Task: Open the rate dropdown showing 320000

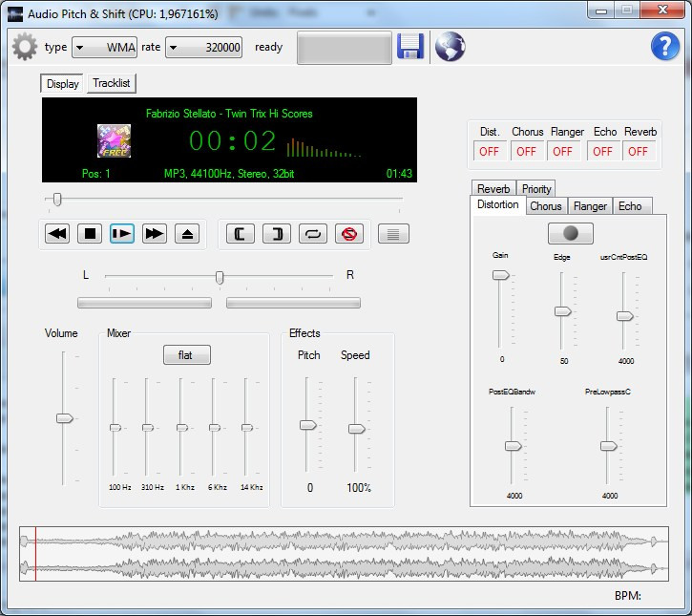Action: (204, 47)
